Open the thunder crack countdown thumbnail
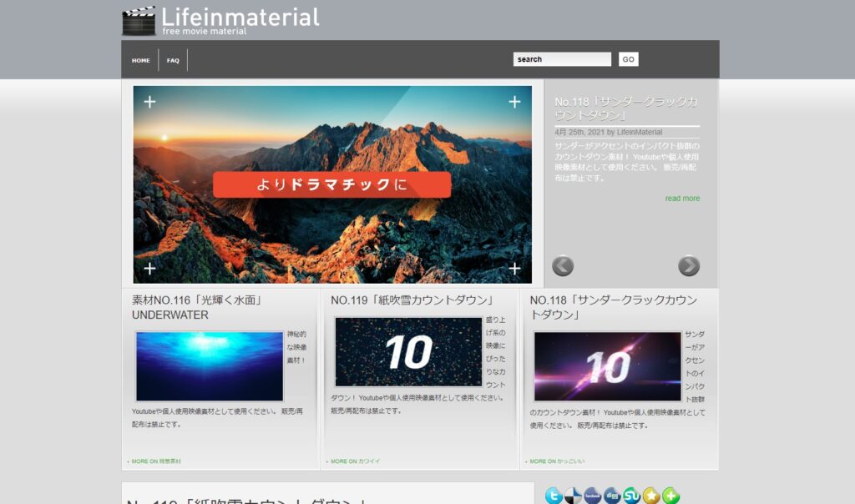Screen dimensions: 855x504 click(607, 366)
